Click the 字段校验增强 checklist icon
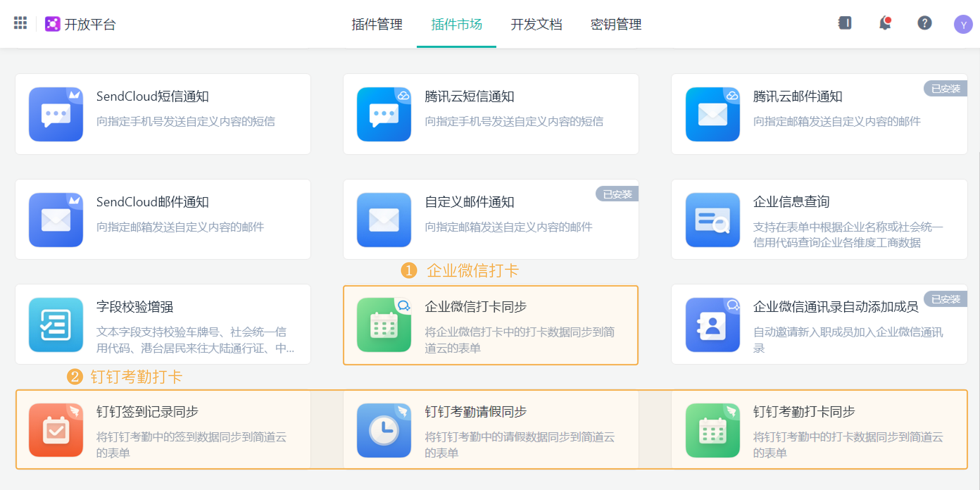 [56, 325]
